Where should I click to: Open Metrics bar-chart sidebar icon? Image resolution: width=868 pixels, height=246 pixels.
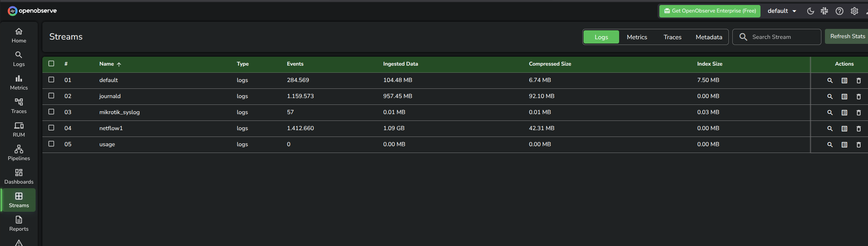pyautogui.click(x=19, y=83)
